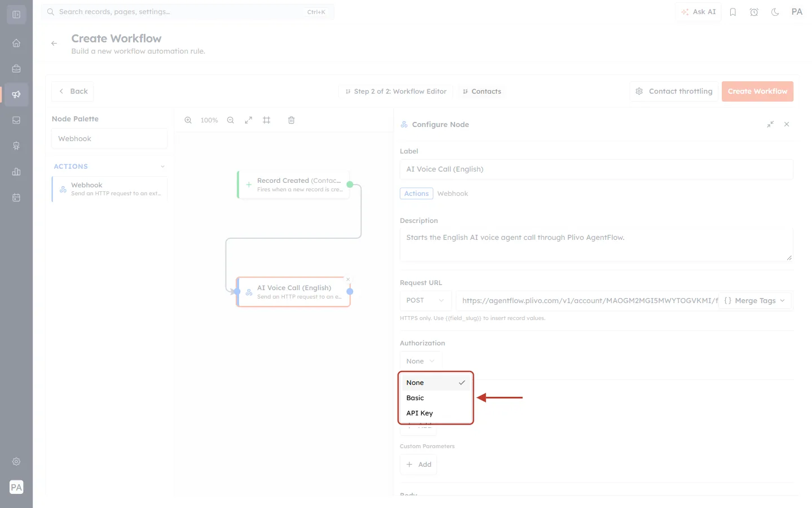The width and height of the screenshot is (812, 508).
Task: Open the award badge sidebar icon
Action: pos(16,146)
